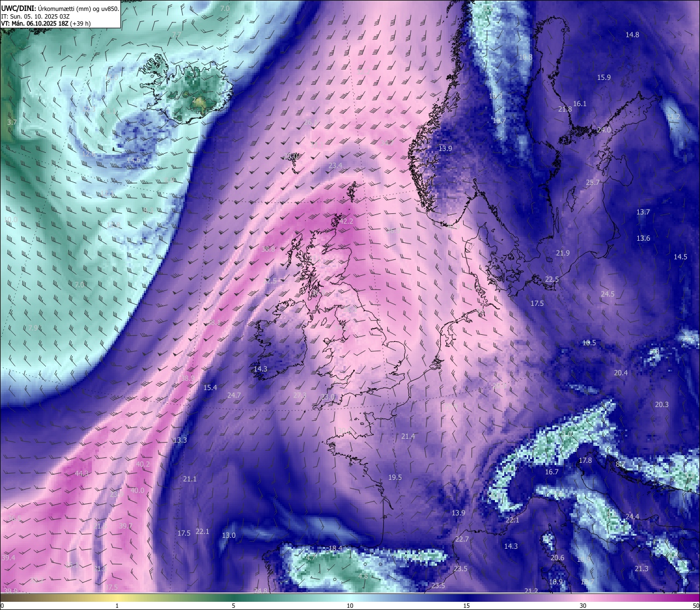Click the 23.4 value label
Viewport: 700px width, 610px height.
[x=335, y=165]
